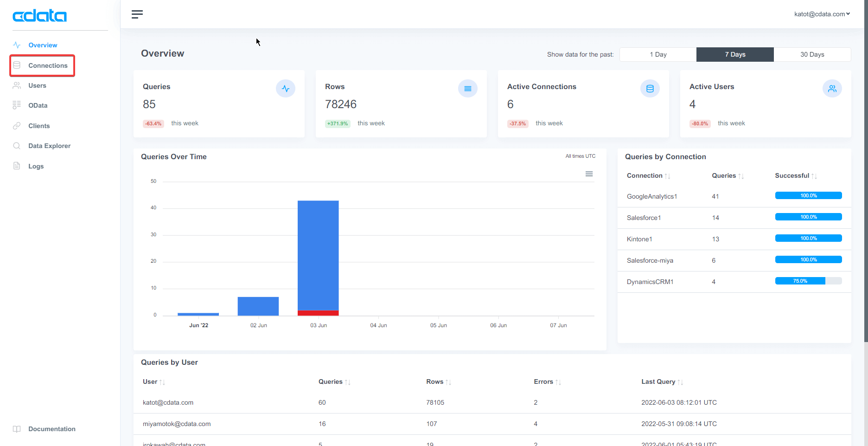
Task: Open the Logs page in the sidebar
Action: point(36,166)
